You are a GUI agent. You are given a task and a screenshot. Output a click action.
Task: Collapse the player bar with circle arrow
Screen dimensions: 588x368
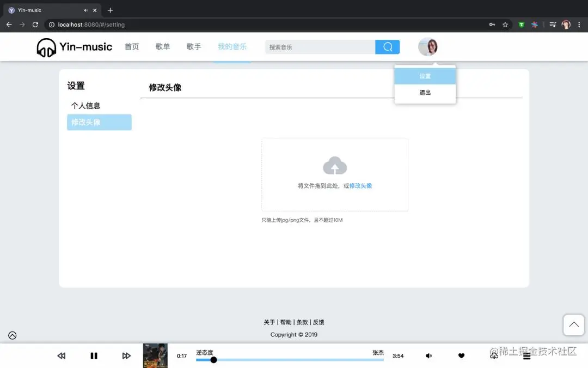tap(13, 335)
